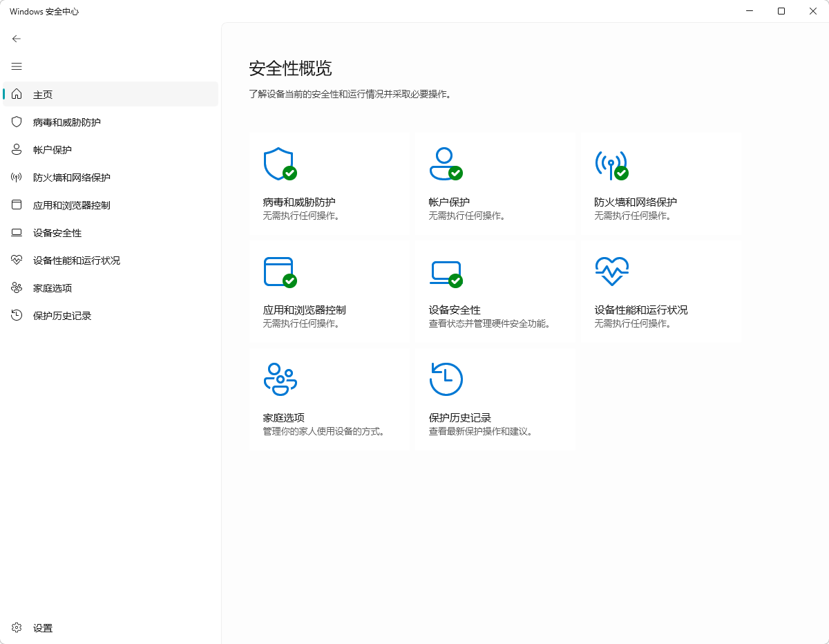
Task: Click the back arrow at top left
Action: 16,39
